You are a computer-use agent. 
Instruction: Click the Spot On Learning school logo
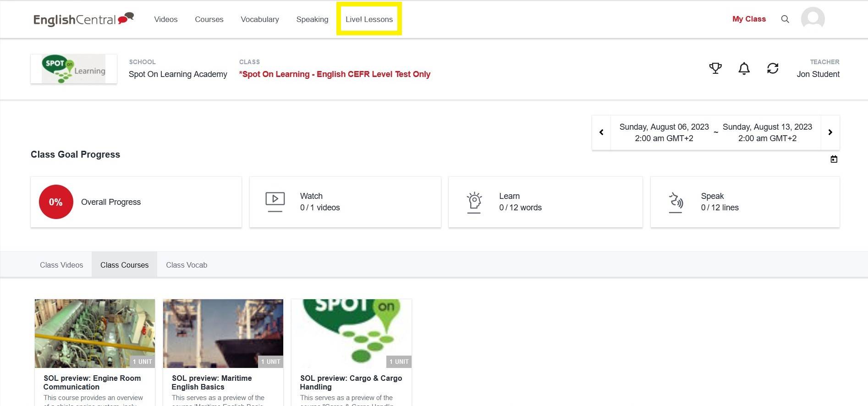(74, 69)
